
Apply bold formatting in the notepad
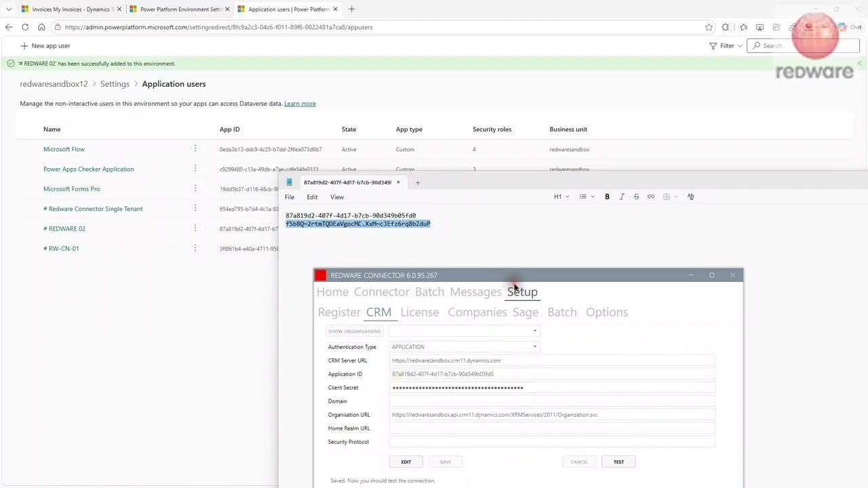tap(607, 197)
